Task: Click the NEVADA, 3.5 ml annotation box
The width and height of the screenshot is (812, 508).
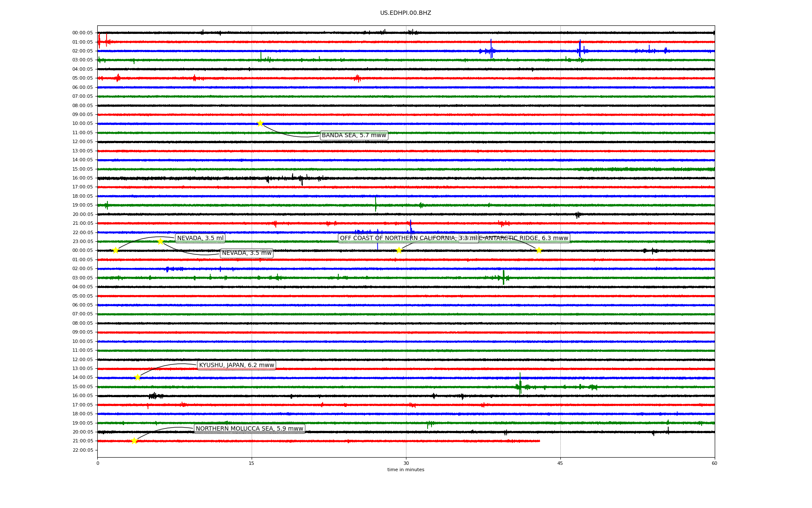Action: point(200,238)
